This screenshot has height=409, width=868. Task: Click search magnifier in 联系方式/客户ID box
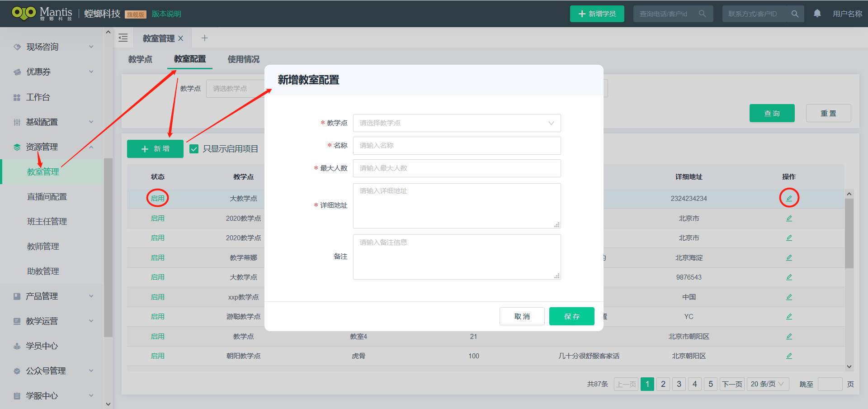coord(795,14)
